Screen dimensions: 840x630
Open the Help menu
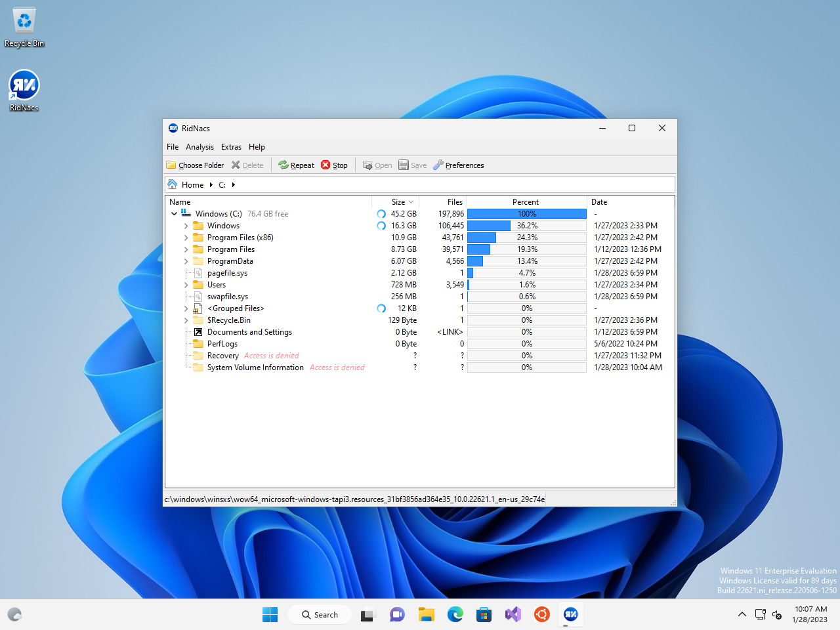257,147
